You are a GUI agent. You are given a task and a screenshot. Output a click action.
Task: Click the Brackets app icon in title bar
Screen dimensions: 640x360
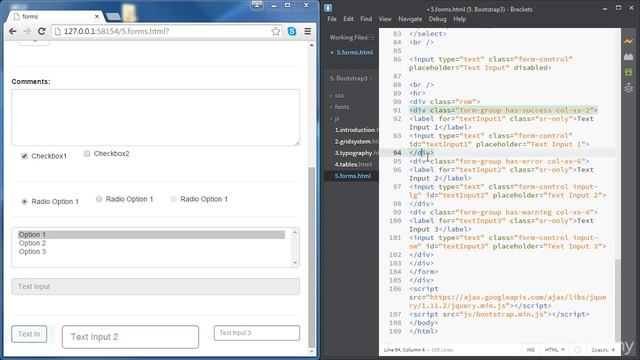click(x=328, y=8)
